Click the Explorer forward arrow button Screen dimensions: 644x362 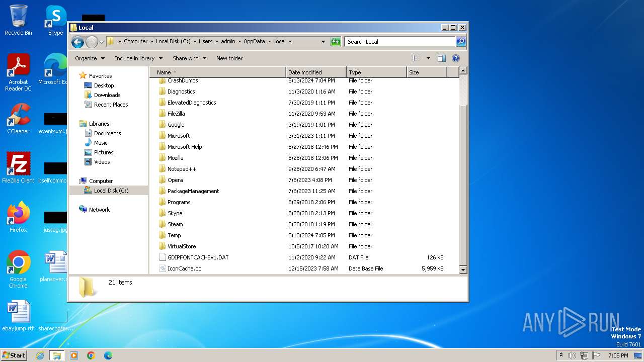tap(92, 42)
